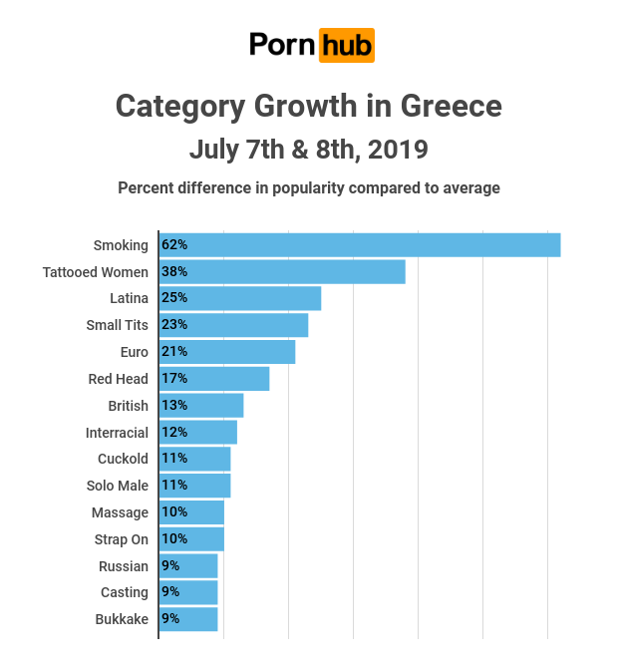Image resolution: width=618 pixels, height=672 pixels.
Task: Click the British bar showing 13%
Action: [x=201, y=406]
